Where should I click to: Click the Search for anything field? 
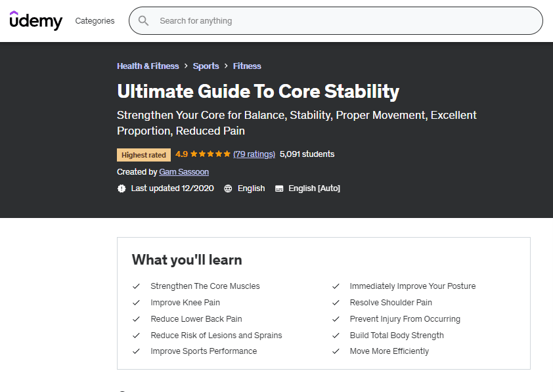click(x=342, y=21)
